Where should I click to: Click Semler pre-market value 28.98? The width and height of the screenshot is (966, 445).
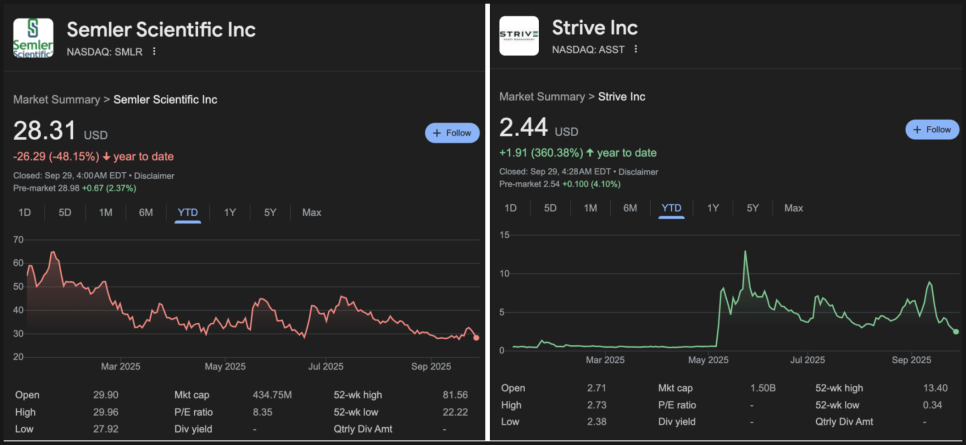coord(69,188)
